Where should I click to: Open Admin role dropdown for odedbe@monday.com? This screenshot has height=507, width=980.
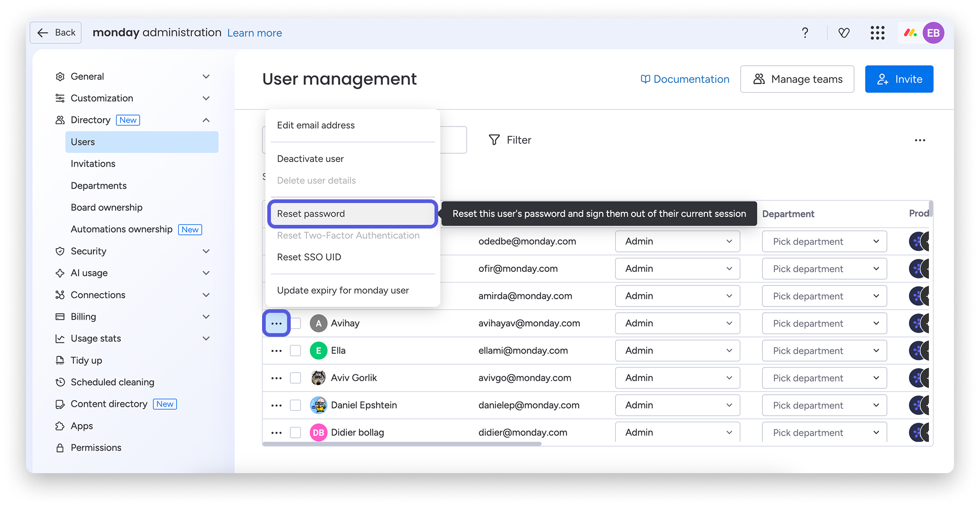(x=677, y=242)
